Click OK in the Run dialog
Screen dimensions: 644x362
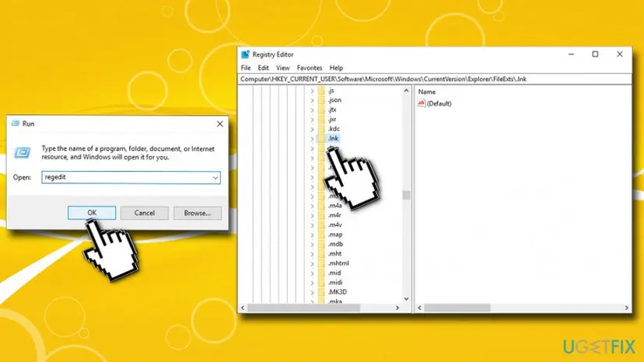[x=92, y=213]
